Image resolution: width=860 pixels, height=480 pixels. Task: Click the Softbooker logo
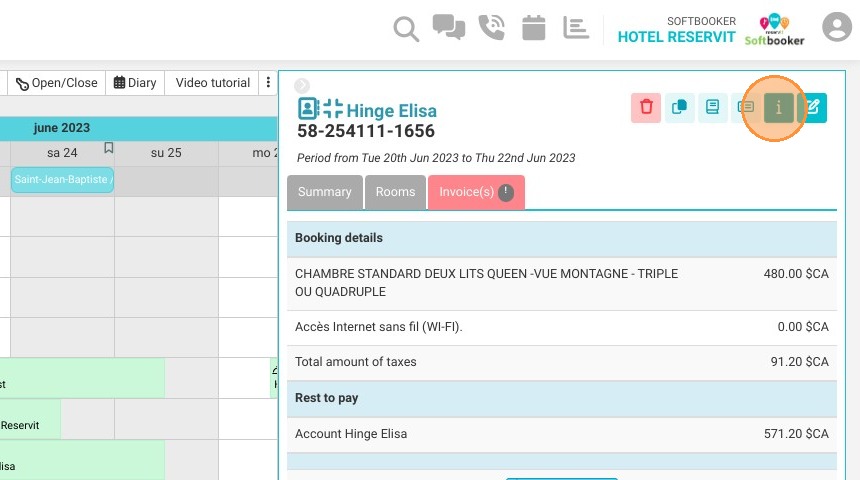tap(774, 30)
